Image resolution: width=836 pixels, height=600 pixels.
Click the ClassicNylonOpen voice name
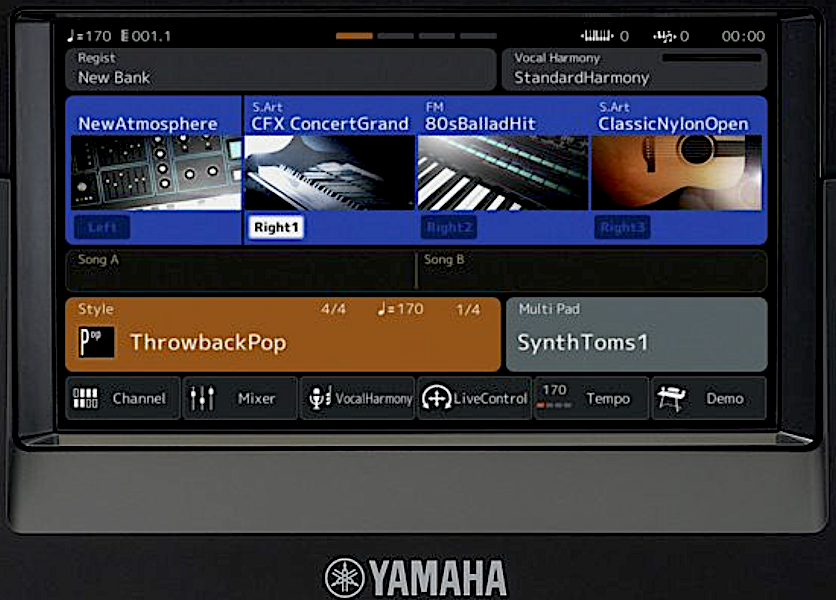point(673,124)
